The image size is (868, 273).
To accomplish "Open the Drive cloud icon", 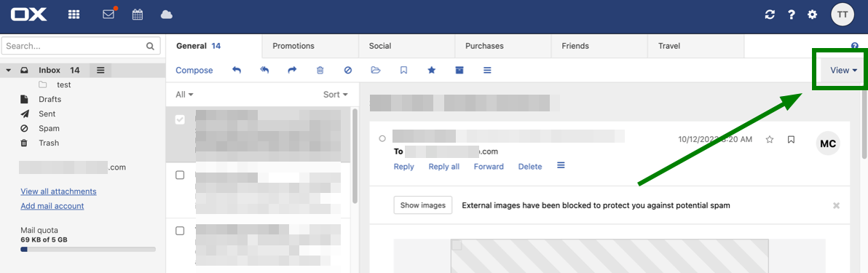I will (167, 15).
